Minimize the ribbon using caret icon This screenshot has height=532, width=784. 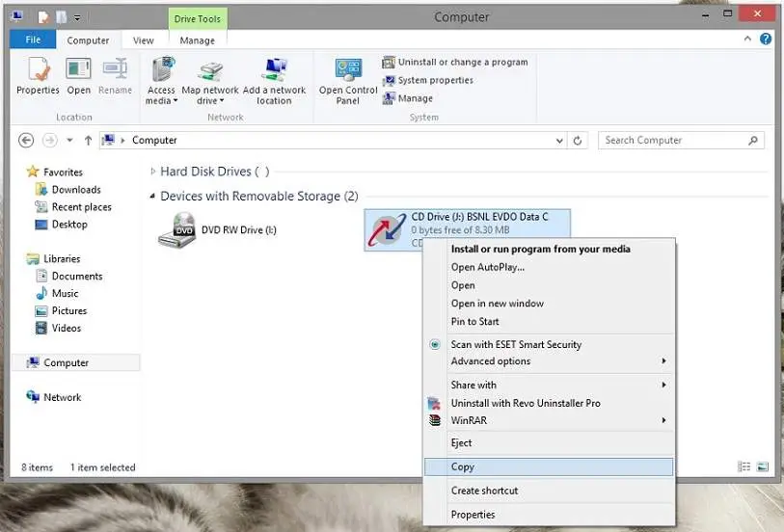(x=747, y=39)
